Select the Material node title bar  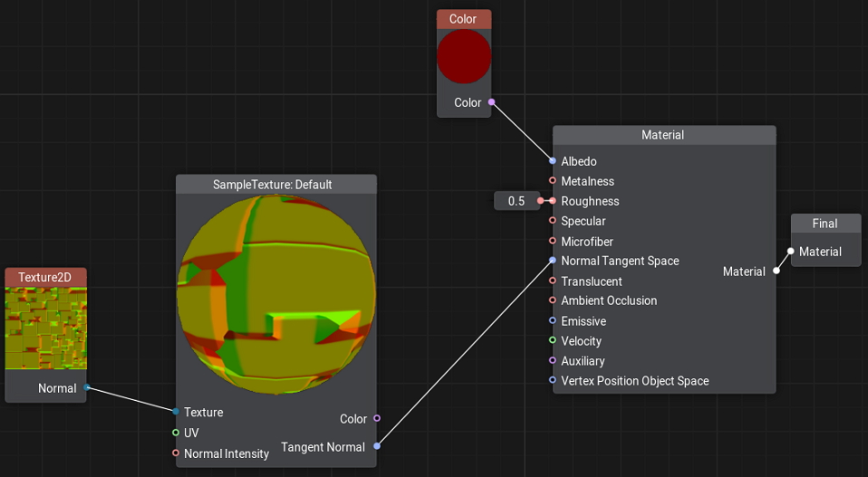(663, 135)
